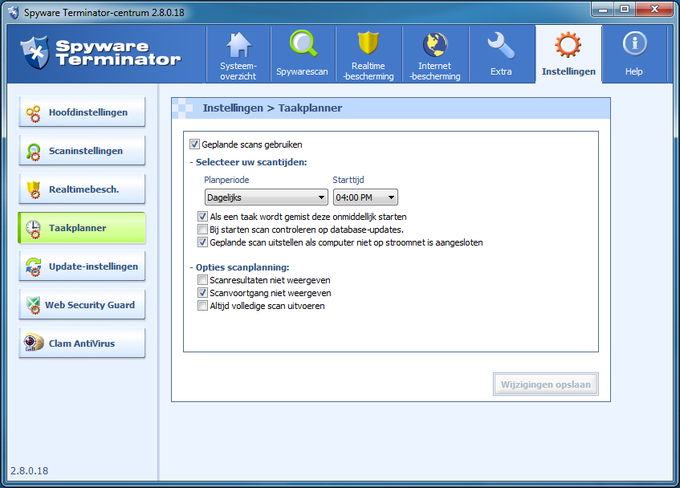
Task: Click the Selecteer uw scantijden heading
Action: 251,162
